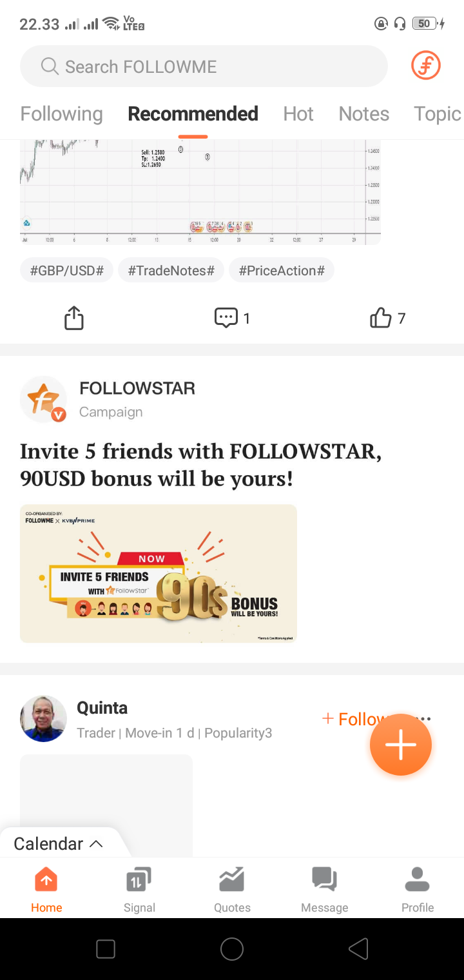This screenshot has width=464, height=980.
Task: Open the Notes tab
Action: [364, 114]
